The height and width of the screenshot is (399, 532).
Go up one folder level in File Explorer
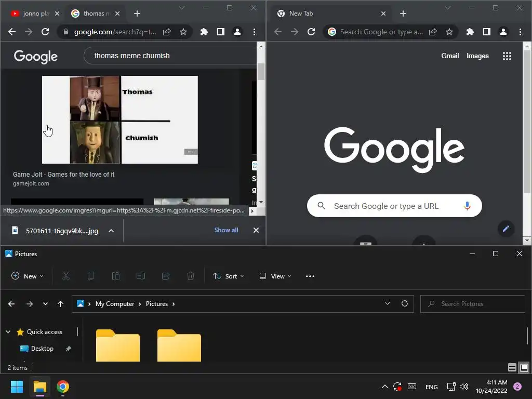(x=60, y=303)
